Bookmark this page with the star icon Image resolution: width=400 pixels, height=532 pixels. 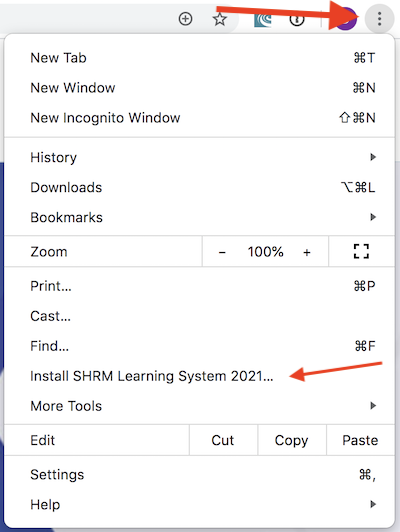(220, 19)
